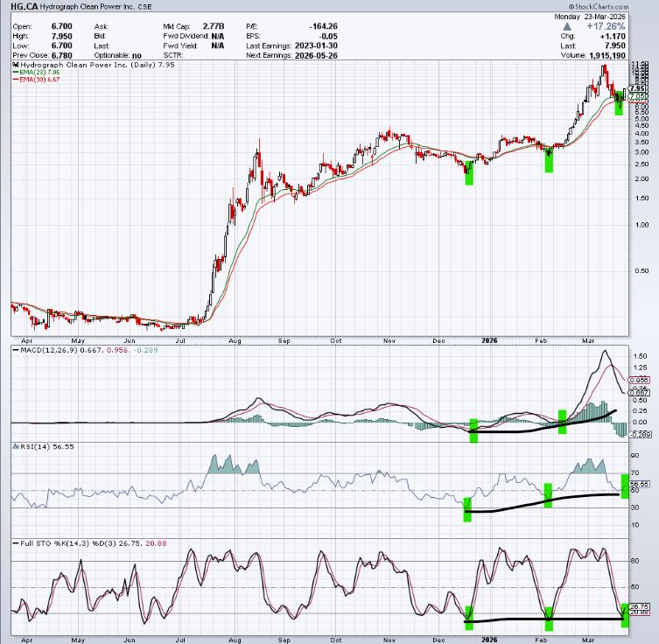
Task: Click the MACD(12,26,9) legend label
Action: click(49, 350)
